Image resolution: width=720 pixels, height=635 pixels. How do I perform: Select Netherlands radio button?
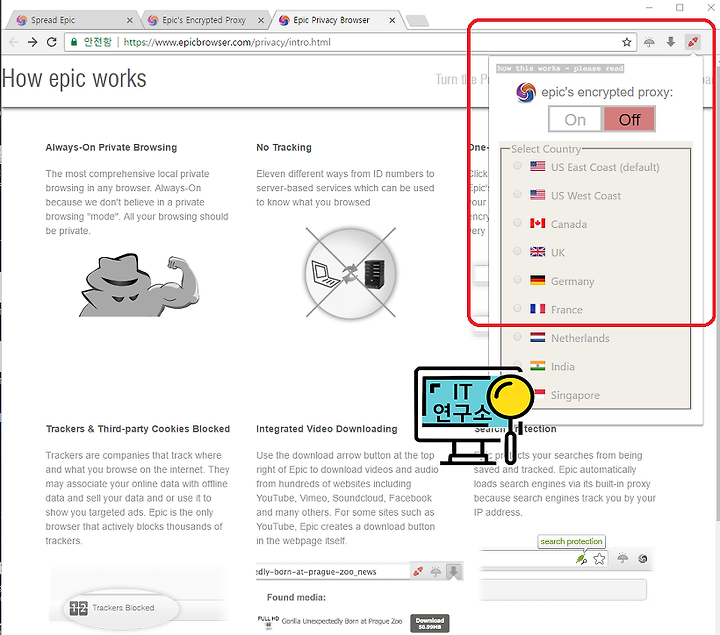point(518,337)
